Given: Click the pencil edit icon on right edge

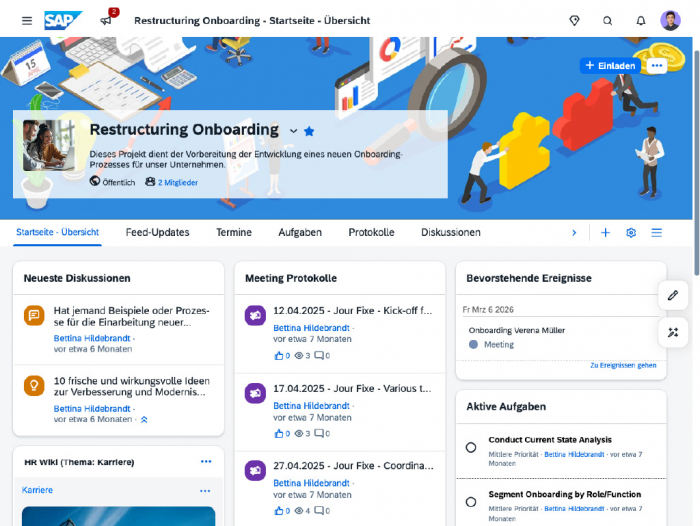Looking at the screenshot, I should pos(673,295).
